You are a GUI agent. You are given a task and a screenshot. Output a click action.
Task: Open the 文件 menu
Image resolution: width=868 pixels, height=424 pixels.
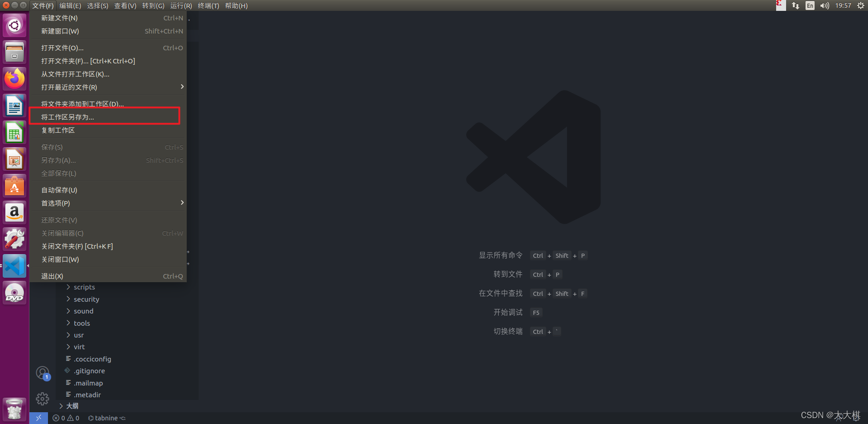pos(43,5)
